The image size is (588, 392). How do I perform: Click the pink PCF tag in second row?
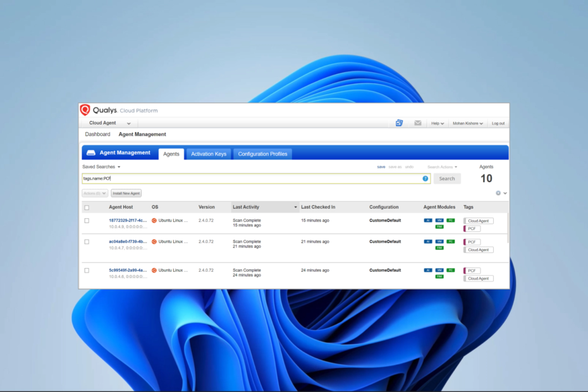[472, 242]
